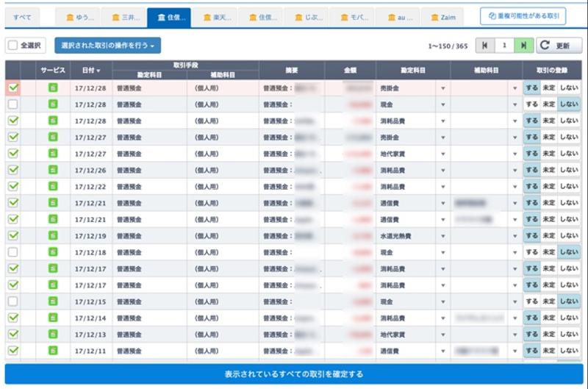Uncheck the 17/12/11 row checkbox
The width and height of the screenshot is (588, 389).
[13, 351]
